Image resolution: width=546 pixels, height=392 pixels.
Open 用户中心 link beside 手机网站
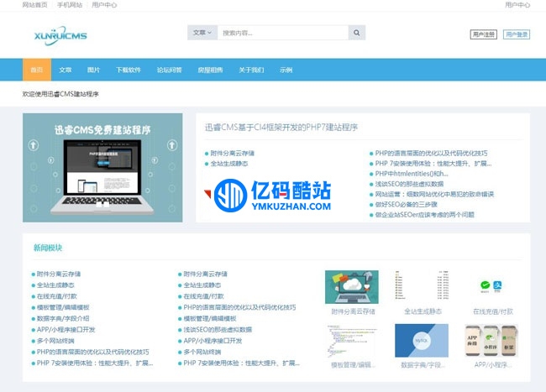(104, 5)
